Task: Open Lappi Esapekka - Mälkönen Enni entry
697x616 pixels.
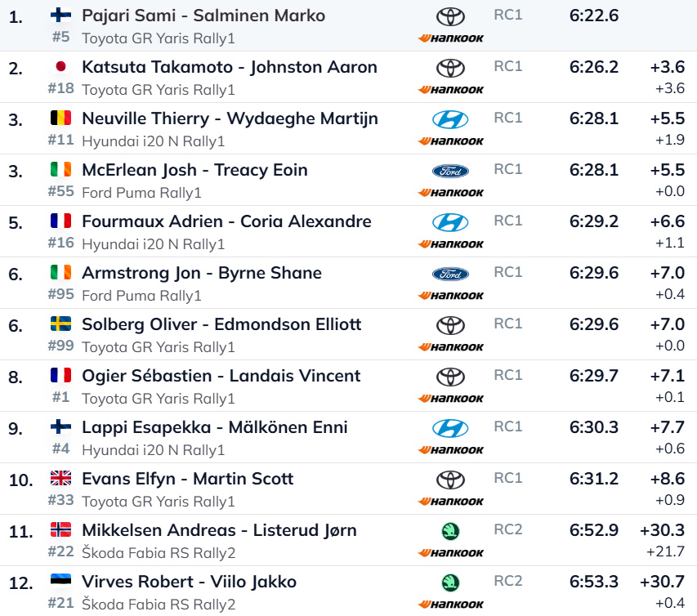Action: tap(214, 427)
